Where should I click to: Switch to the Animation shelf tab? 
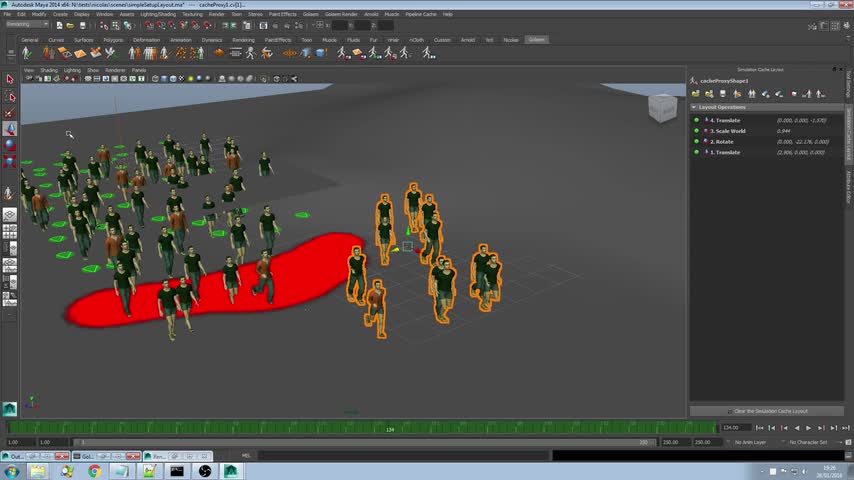click(x=180, y=40)
